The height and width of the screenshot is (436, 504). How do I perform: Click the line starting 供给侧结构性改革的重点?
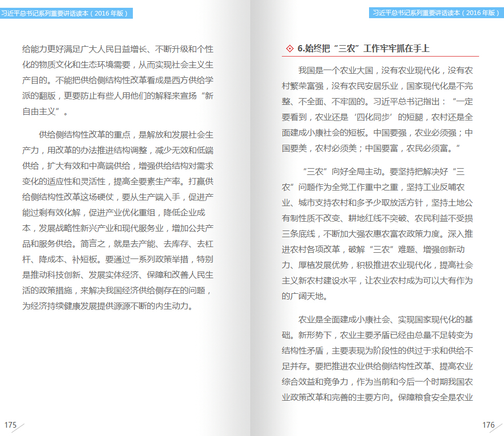click(x=126, y=135)
